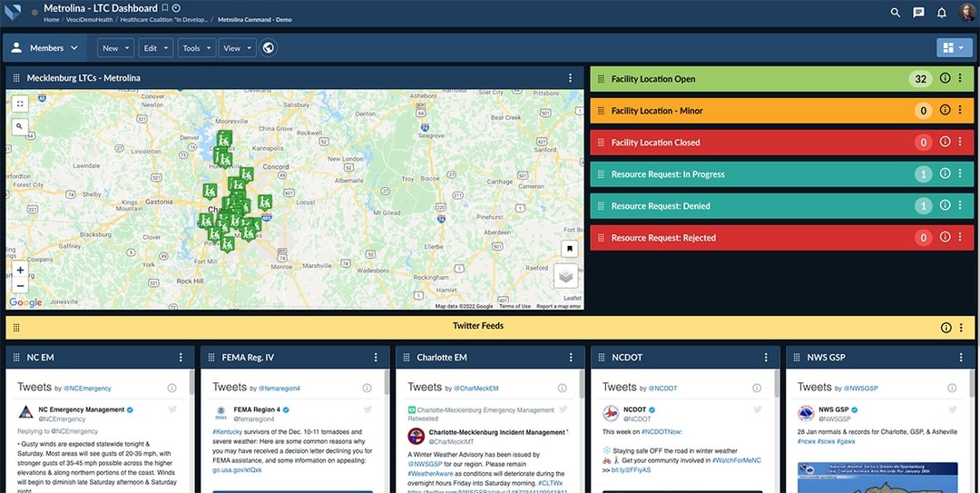
Task: Open options menu for Facility Location Open
Action: (960, 78)
